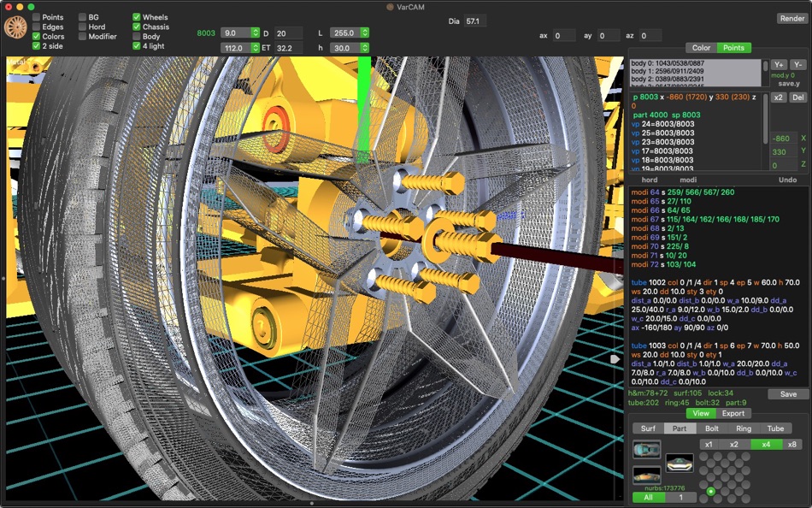Click the Del button
Viewport: 812px width, 508px height.
point(798,97)
